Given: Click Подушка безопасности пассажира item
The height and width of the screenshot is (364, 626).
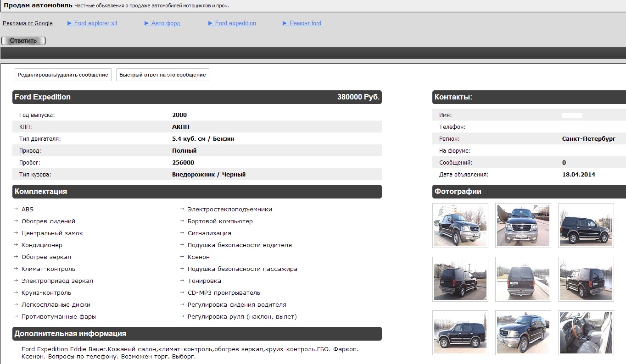Looking at the screenshot, I should (242, 269).
